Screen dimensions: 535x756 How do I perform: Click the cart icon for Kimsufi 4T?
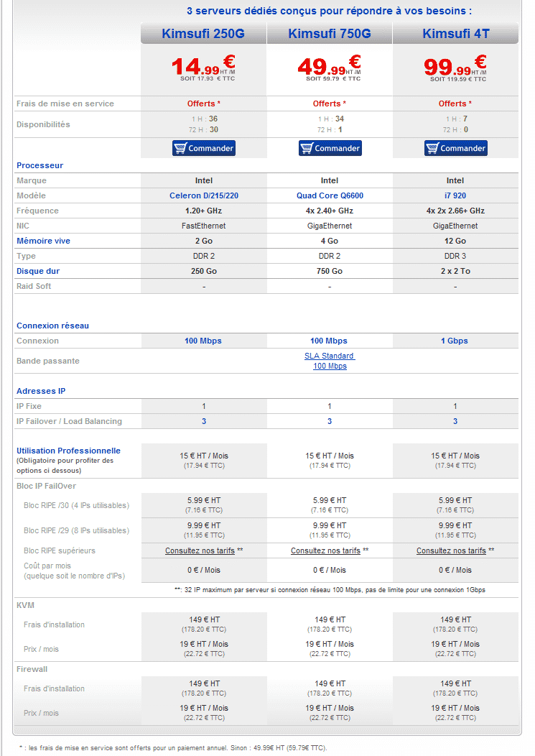[x=432, y=148]
